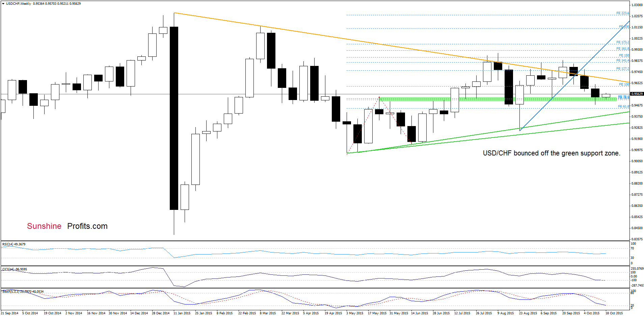Image resolution: width=644 pixels, height=316 pixels.
Task: Select the current price tag 0.95629
Action: click(x=637, y=94)
